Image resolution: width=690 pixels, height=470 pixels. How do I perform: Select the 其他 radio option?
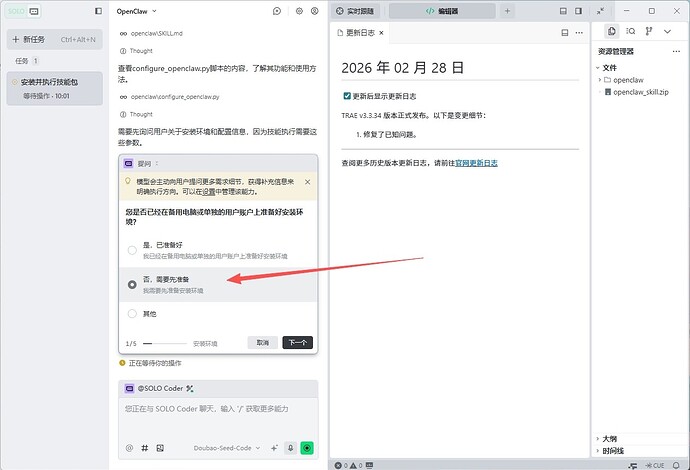pos(132,313)
